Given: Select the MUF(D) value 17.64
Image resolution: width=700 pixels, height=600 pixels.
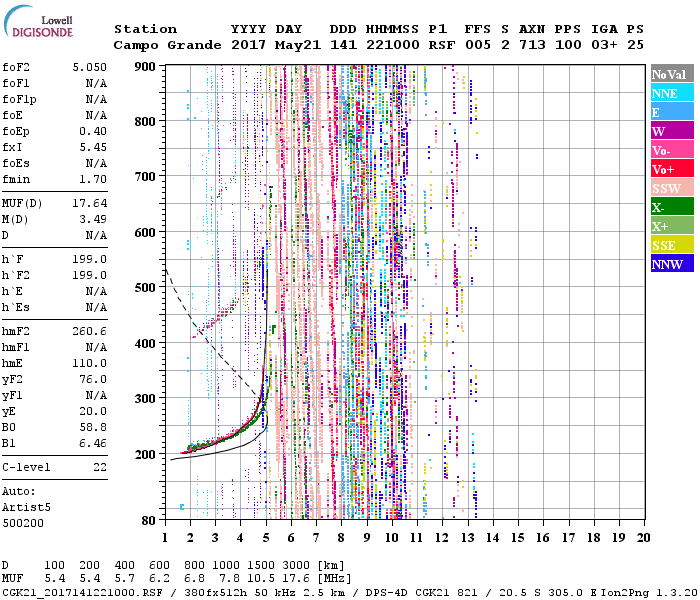Looking at the screenshot, I should click(x=89, y=205).
